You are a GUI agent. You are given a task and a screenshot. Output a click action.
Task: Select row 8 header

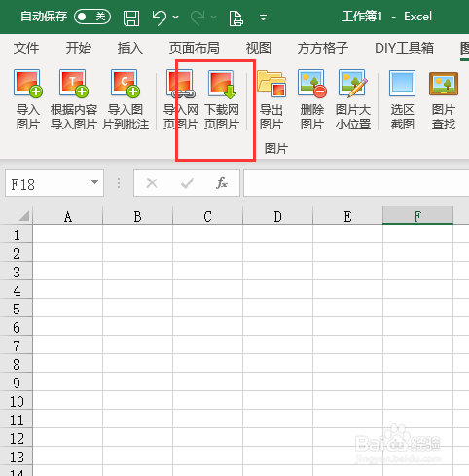click(x=17, y=363)
